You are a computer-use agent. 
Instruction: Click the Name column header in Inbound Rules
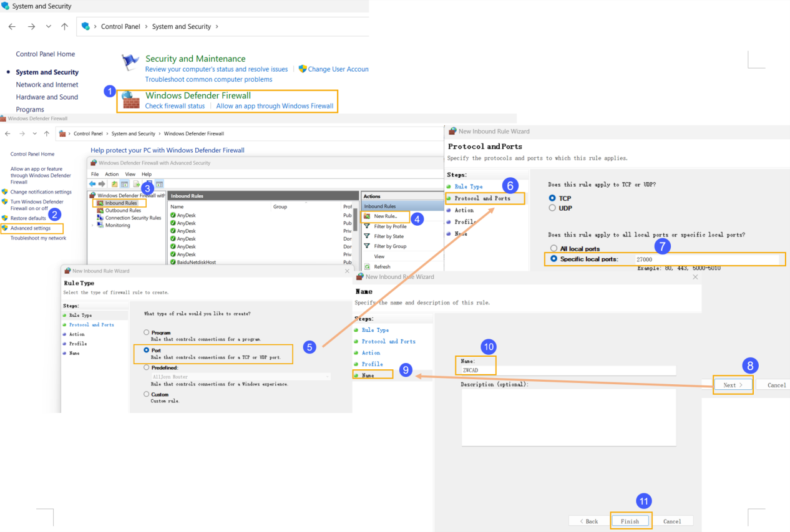(177, 206)
